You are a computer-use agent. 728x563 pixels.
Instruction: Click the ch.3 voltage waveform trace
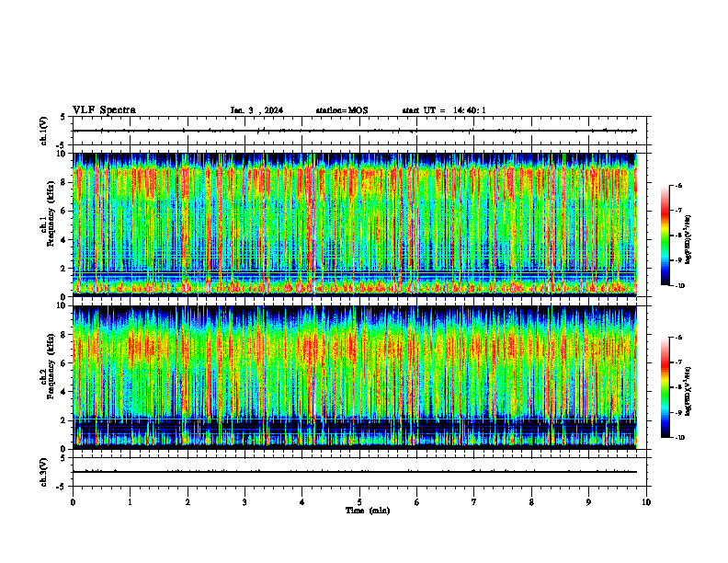(x=355, y=472)
